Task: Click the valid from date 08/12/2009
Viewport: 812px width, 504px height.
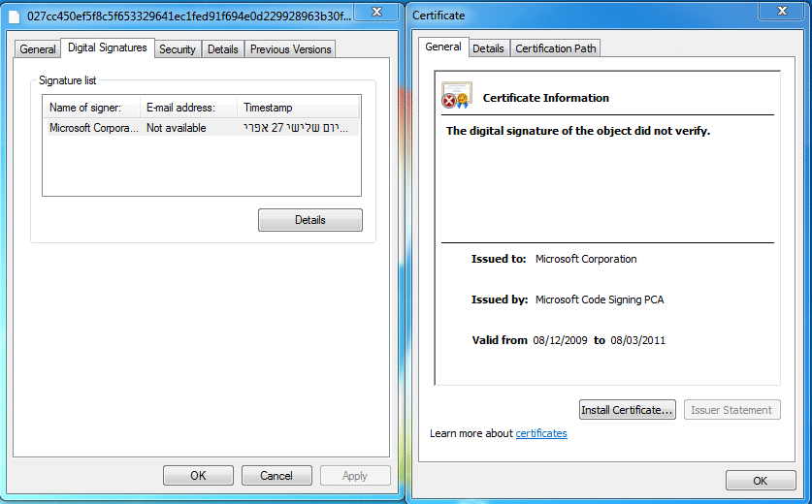Action: coord(561,340)
